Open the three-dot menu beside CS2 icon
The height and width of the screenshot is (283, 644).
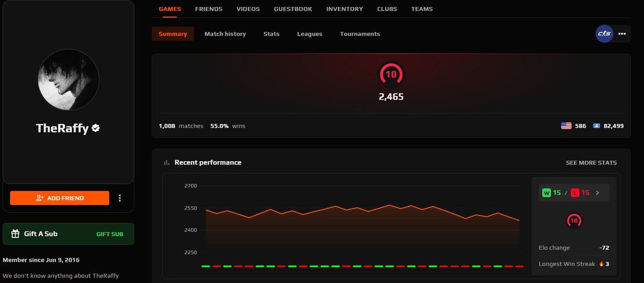point(622,34)
